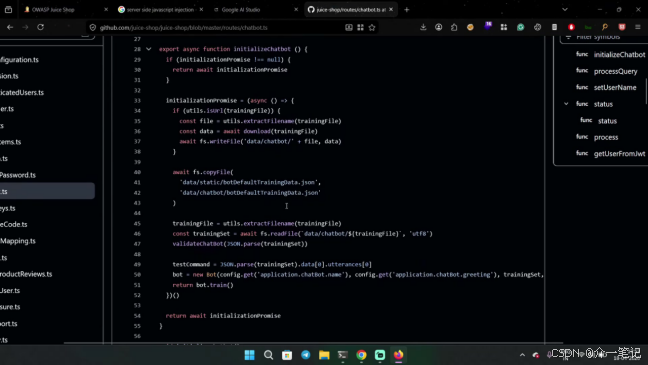Close the OWASP Juice Shop tab
The height and width of the screenshot is (365, 648).
(106, 10)
